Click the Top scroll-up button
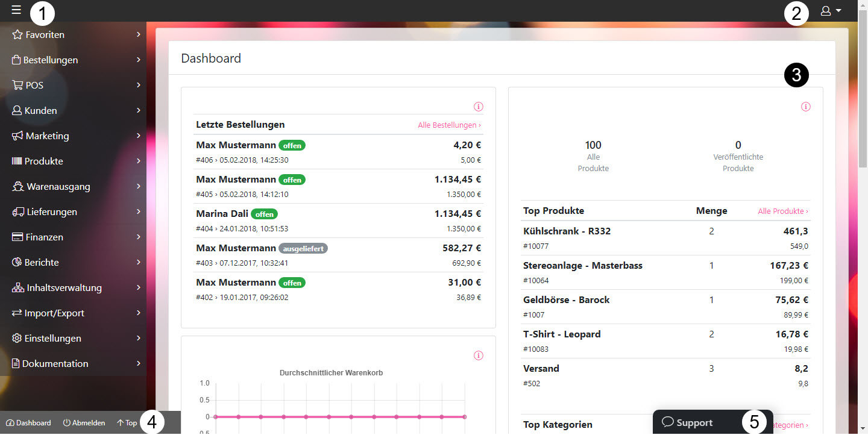868x435 pixels. tap(127, 423)
